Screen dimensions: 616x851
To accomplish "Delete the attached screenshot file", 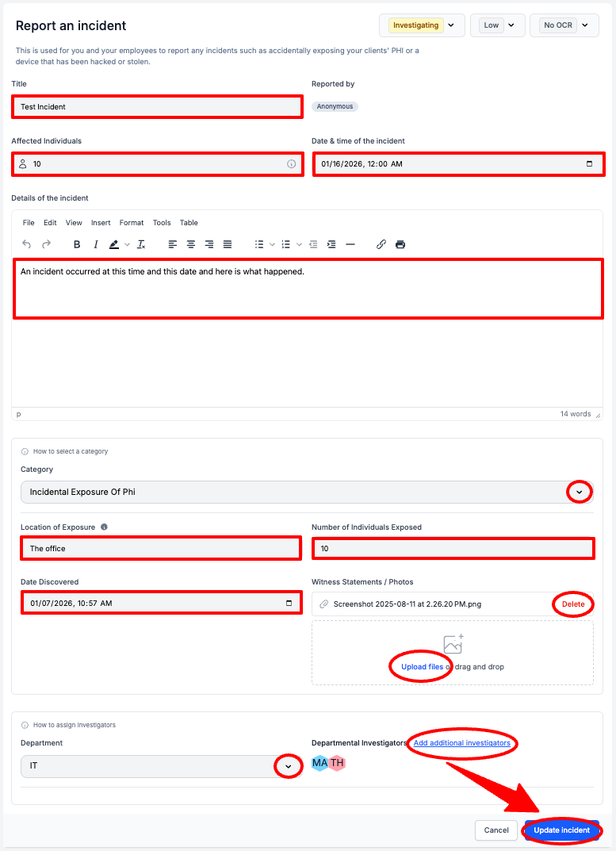I will pyautogui.click(x=573, y=604).
